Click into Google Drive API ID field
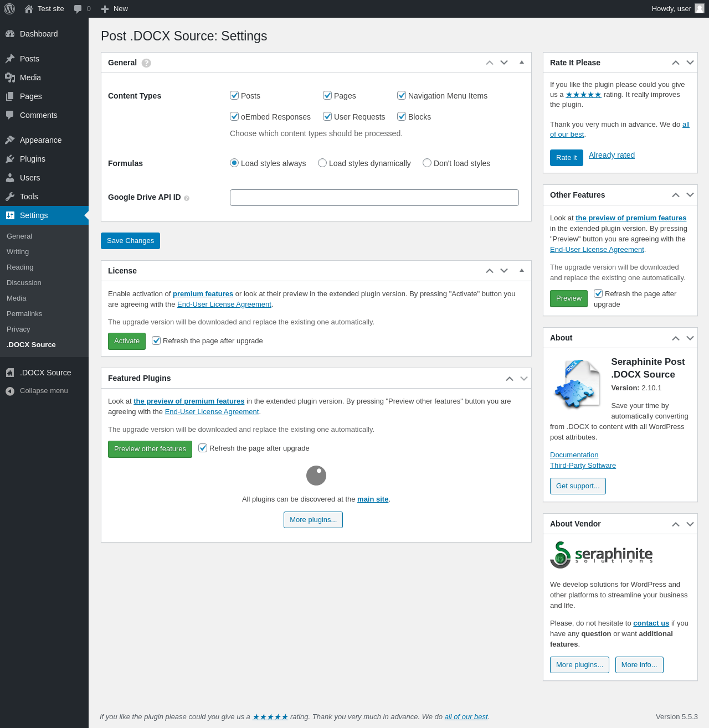 pos(374,198)
